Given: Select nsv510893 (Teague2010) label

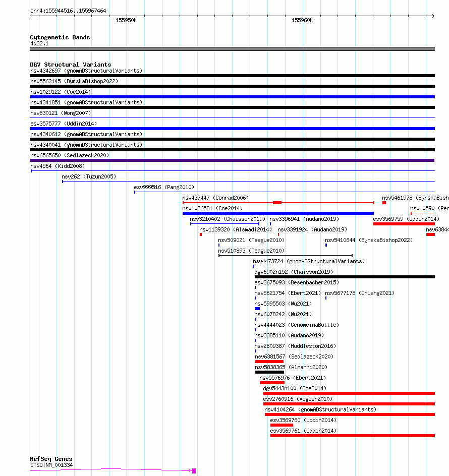Looking at the screenshot, I should point(251,251).
